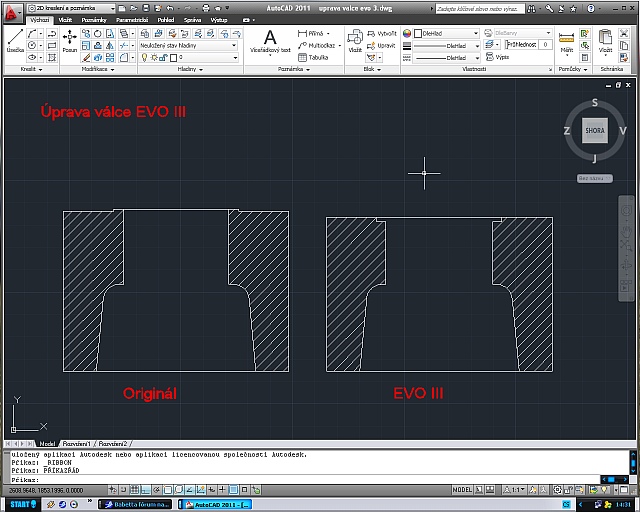Toggle Polar tracking in status bar
This screenshot has width=640, height=512.
tap(156, 490)
